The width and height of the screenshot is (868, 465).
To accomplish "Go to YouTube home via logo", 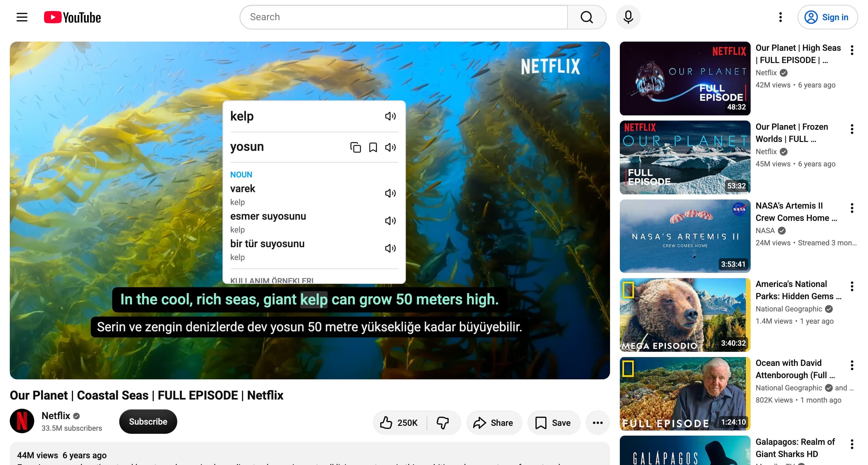I will (72, 17).
